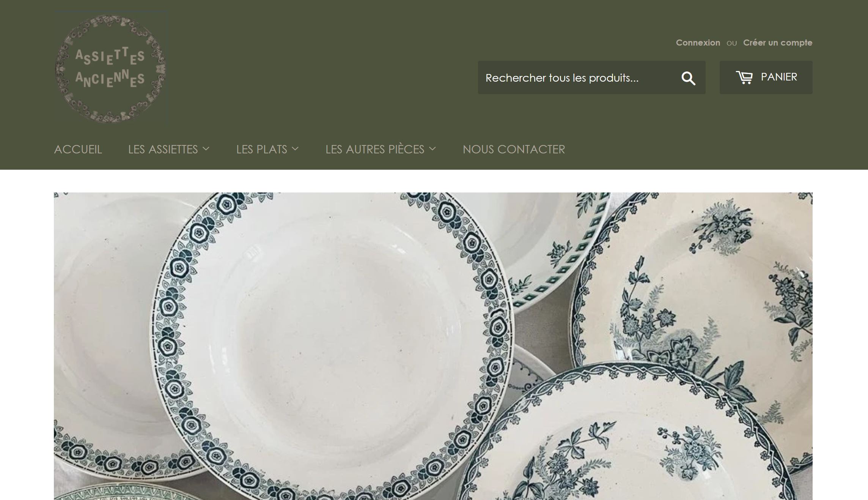Open the Panier cart button
The height and width of the screenshot is (500, 868).
(x=766, y=77)
